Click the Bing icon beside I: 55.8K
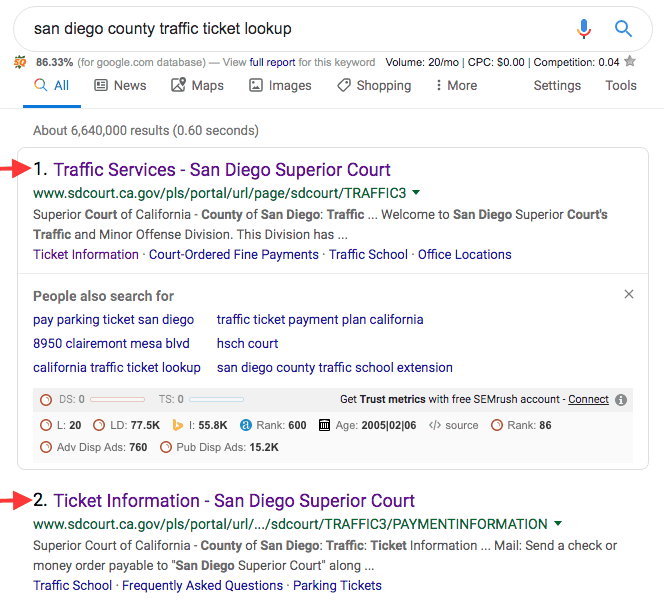 177,425
